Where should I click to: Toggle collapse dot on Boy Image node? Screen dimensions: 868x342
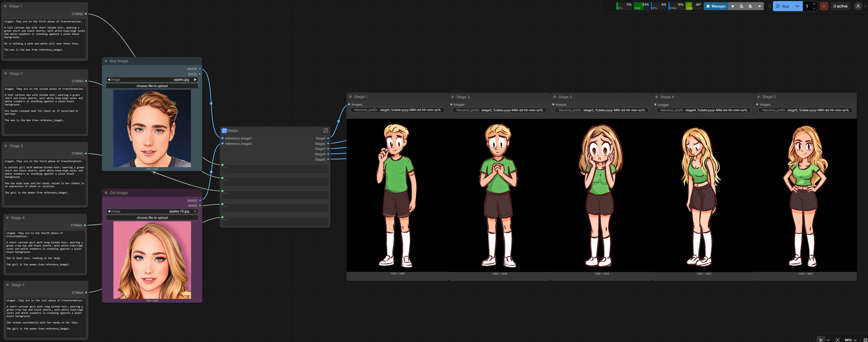[106, 61]
